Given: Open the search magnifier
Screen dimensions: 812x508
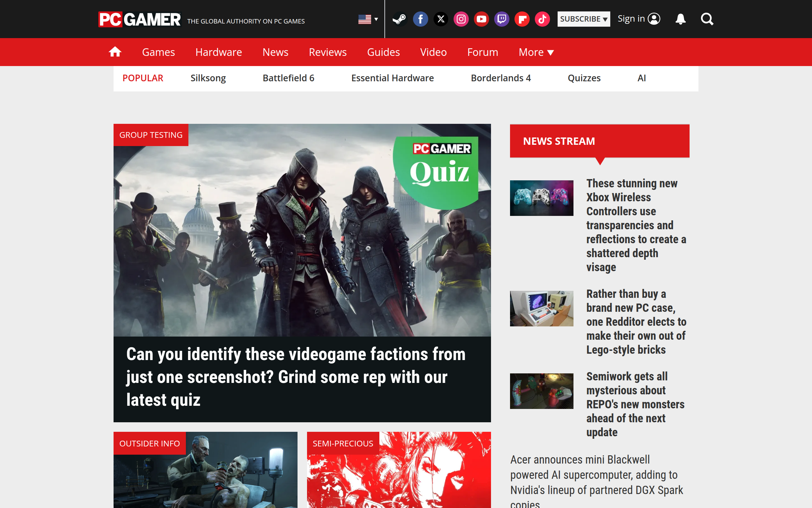Looking at the screenshot, I should point(707,19).
